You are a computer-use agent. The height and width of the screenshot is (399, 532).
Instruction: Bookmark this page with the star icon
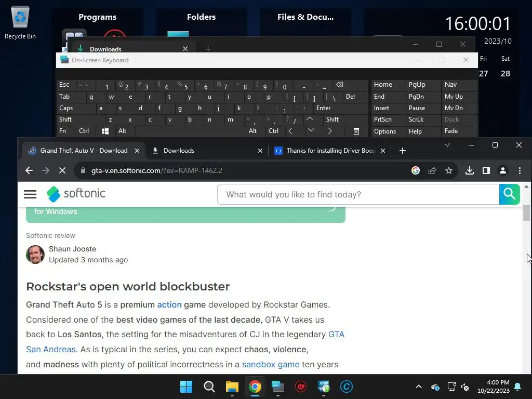click(x=449, y=170)
